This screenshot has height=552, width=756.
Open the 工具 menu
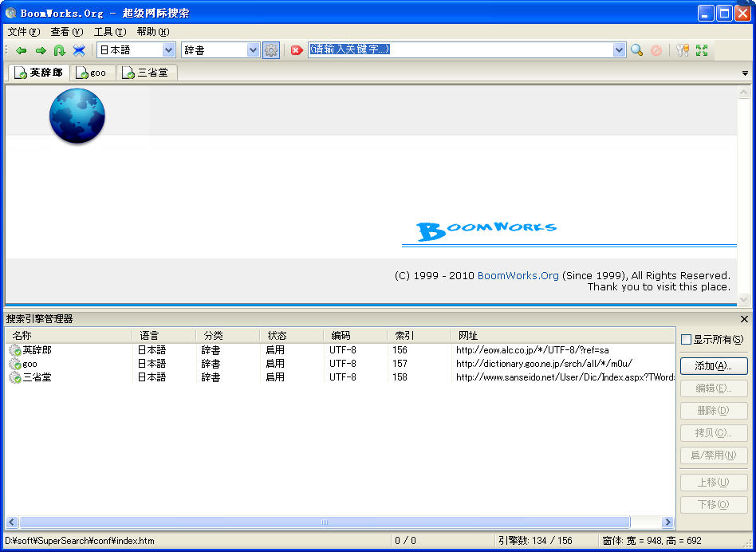109,32
